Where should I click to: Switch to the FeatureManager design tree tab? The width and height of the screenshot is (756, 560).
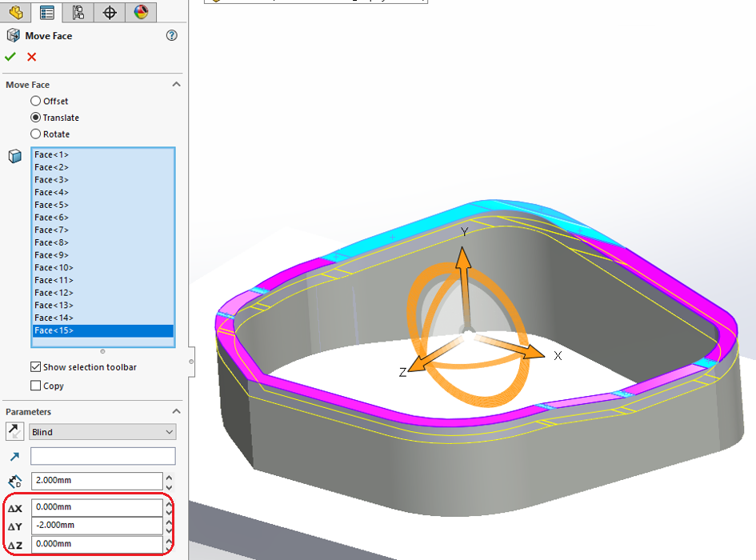[15, 12]
